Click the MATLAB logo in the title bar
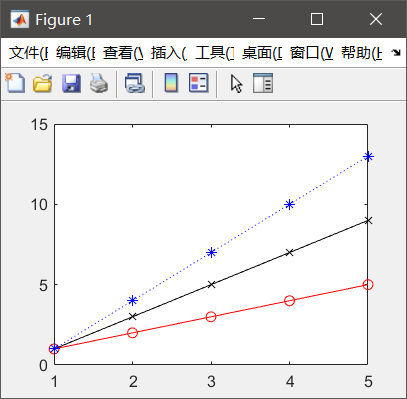 tap(19, 20)
